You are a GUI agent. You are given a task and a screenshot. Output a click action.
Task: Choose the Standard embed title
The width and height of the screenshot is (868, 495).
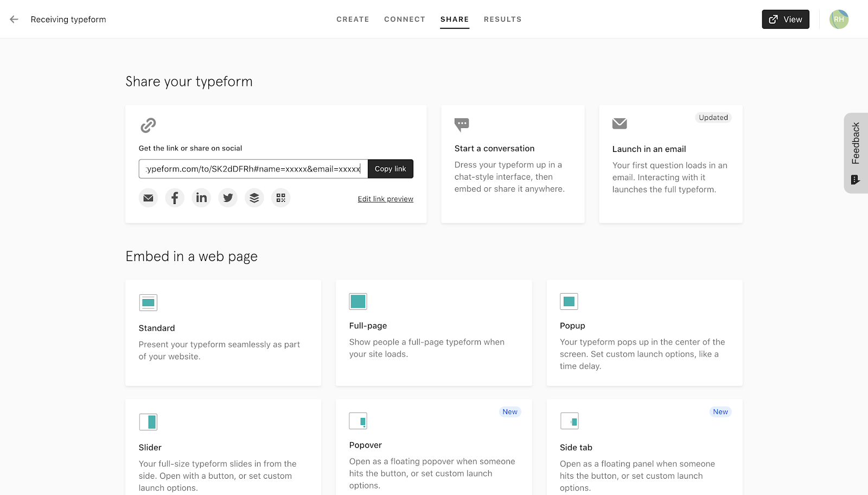(x=157, y=328)
